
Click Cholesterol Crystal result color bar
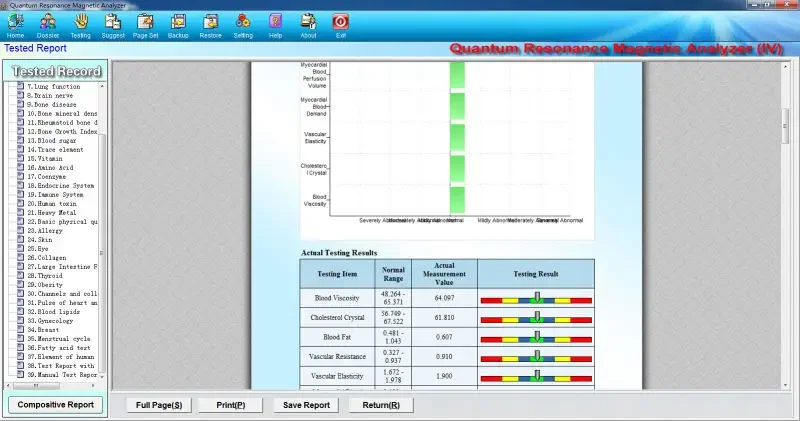pyautogui.click(x=536, y=318)
